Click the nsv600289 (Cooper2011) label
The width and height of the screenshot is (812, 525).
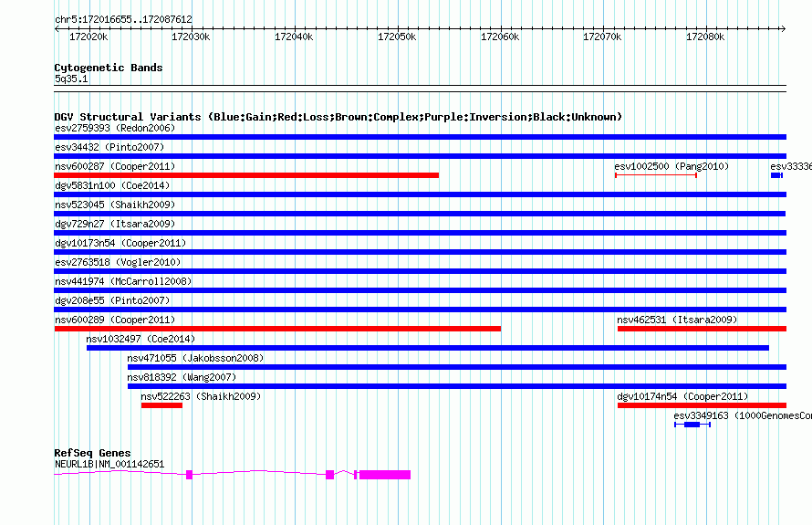pos(115,320)
